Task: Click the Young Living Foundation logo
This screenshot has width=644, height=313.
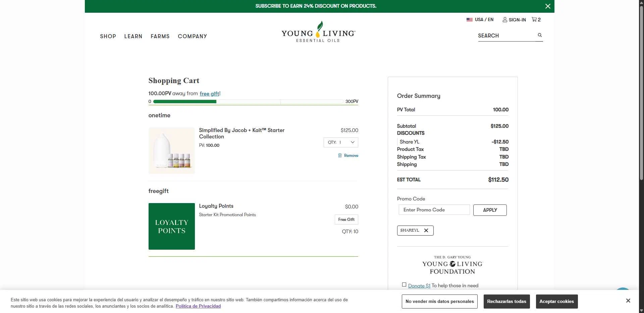Action: coord(452,265)
